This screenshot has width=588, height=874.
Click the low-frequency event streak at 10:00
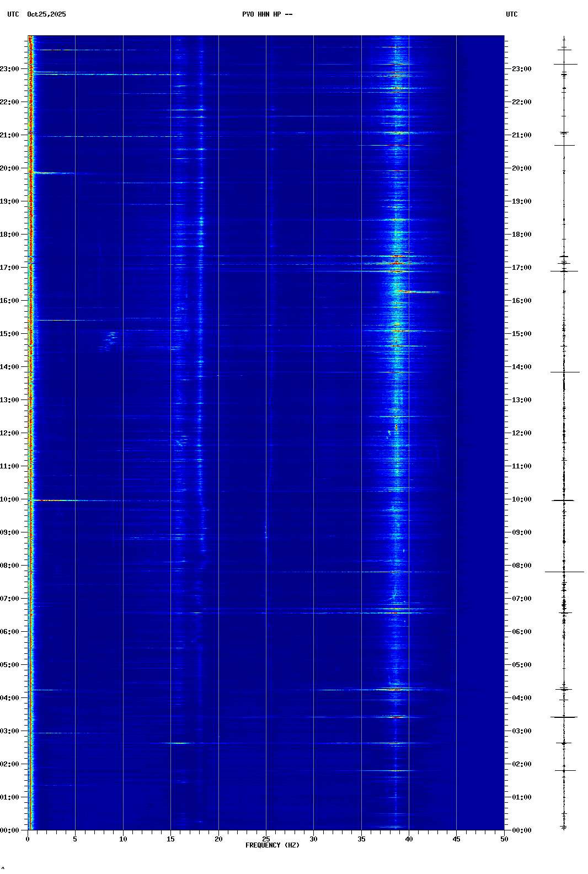pos(55,500)
